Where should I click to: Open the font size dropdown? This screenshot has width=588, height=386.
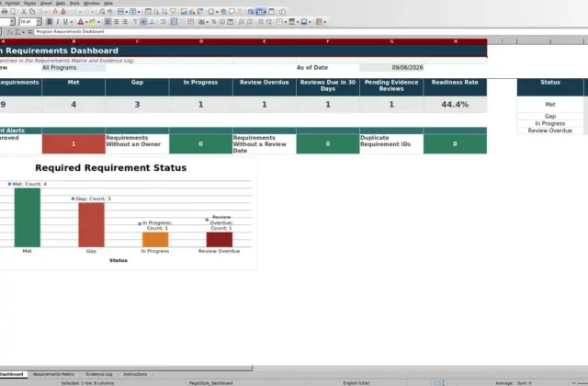point(39,22)
